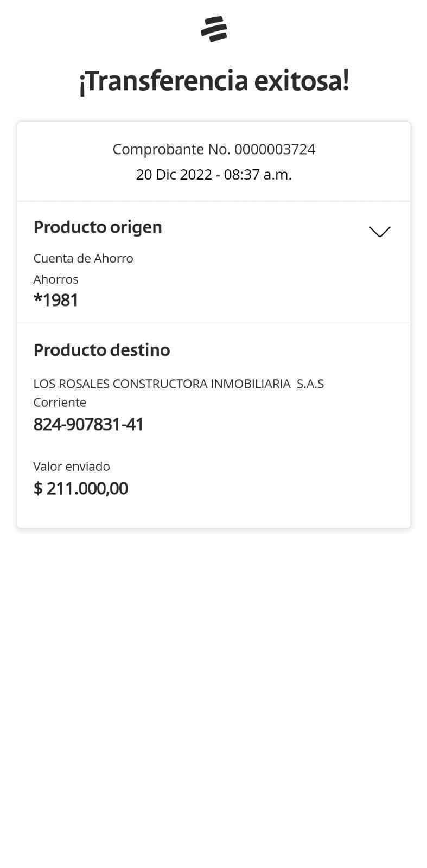Click the dollar sign of the amount
Screen dimensions: 427x868
(x=38, y=489)
